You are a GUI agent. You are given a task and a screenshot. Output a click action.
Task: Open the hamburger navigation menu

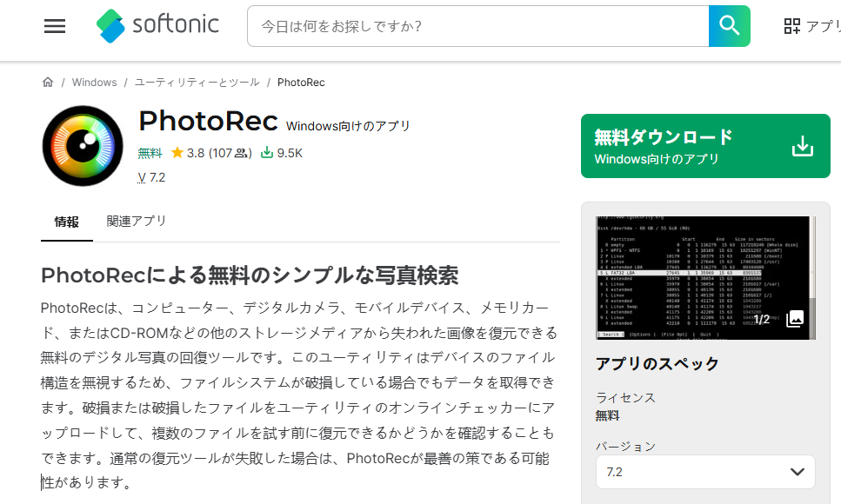point(54,26)
